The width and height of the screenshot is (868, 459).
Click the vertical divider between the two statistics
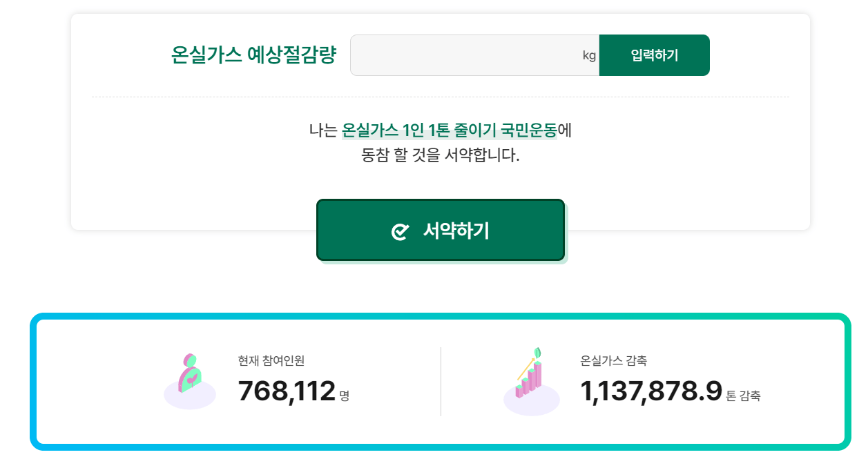[x=441, y=380]
